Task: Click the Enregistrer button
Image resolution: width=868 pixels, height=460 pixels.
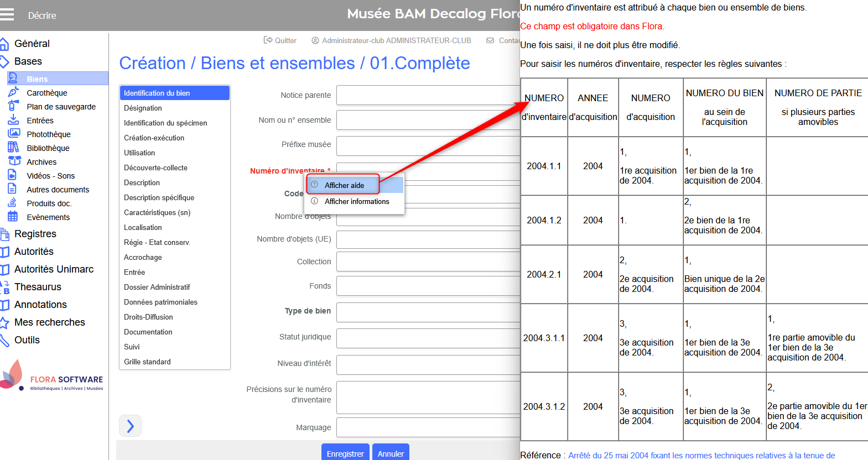Action: 345,453
